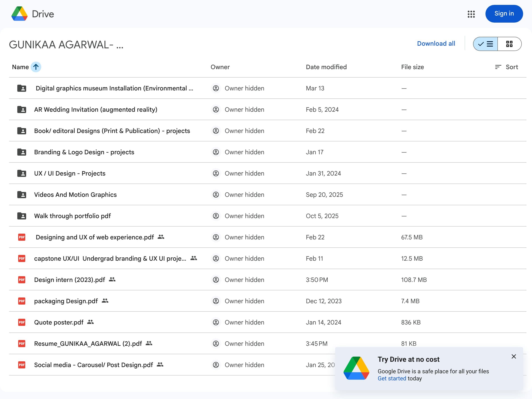Screen dimensions: 532x399
Task: Click the File size column header
Action: (412, 67)
